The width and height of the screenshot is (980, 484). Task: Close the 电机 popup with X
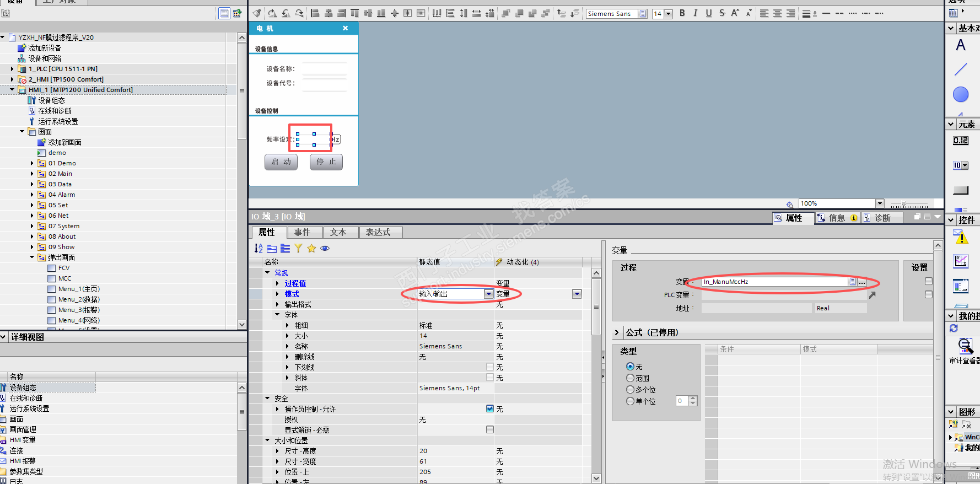click(x=346, y=29)
